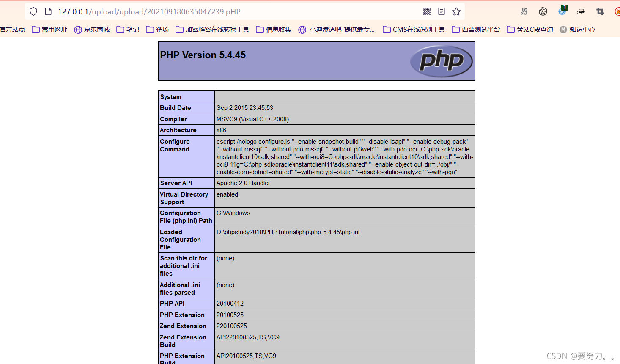The height and width of the screenshot is (364, 620).
Task: Open the 信息收集 bookmark folder
Action: click(x=274, y=29)
